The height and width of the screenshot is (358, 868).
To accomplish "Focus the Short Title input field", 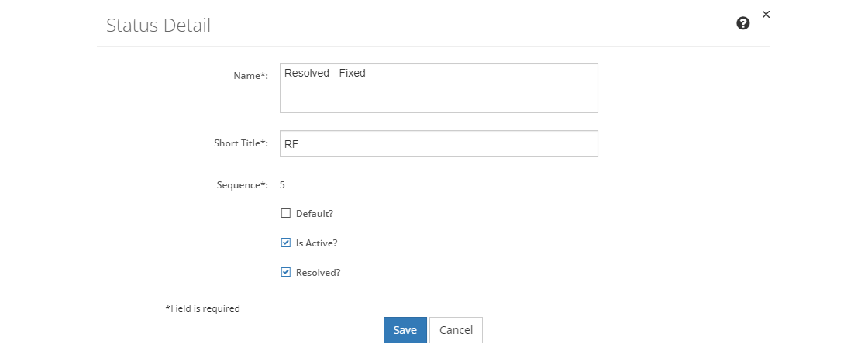I will [439, 143].
